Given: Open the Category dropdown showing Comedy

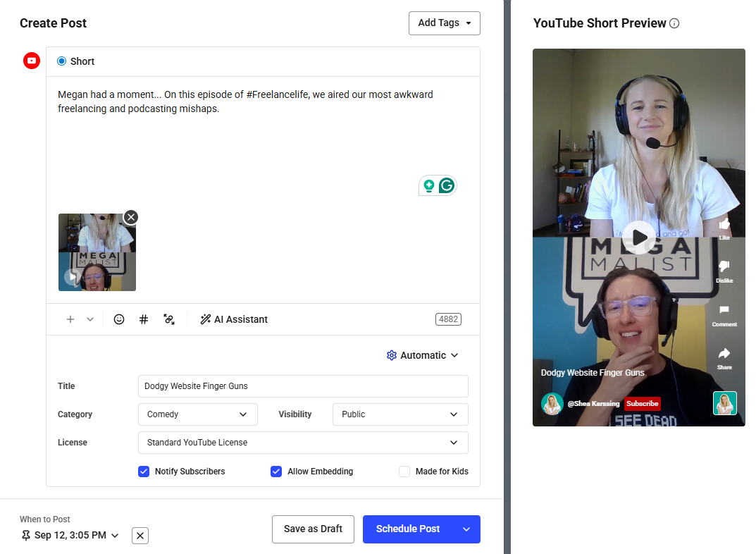Looking at the screenshot, I should tap(197, 414).
